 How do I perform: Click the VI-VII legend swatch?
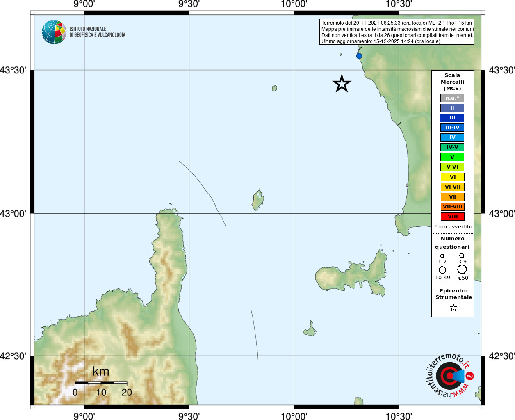pos(452,187)
